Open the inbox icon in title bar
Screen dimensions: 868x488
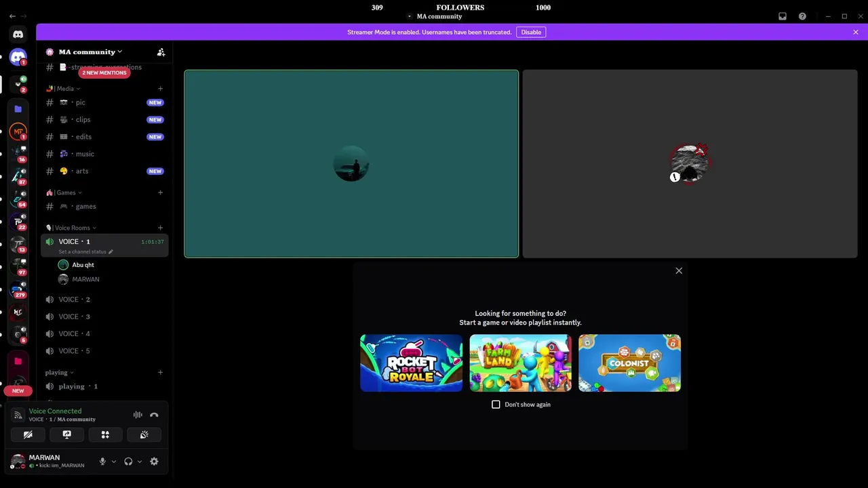(783, 16)
